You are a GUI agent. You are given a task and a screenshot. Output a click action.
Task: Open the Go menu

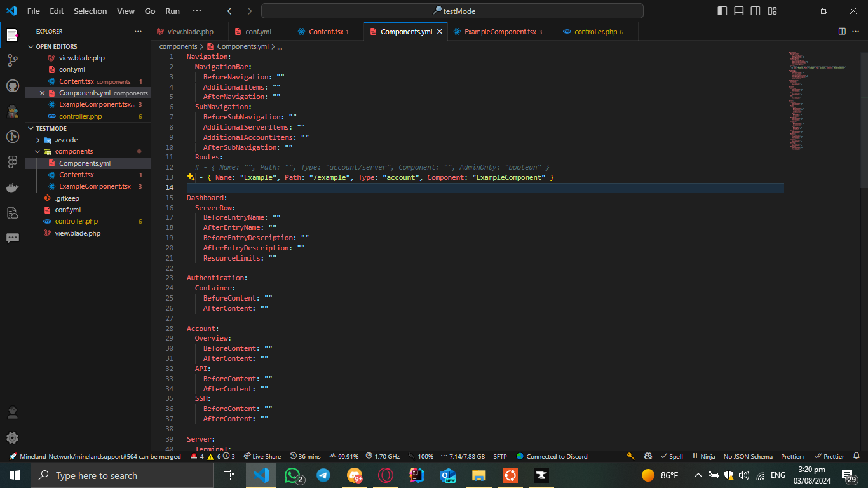150,11
